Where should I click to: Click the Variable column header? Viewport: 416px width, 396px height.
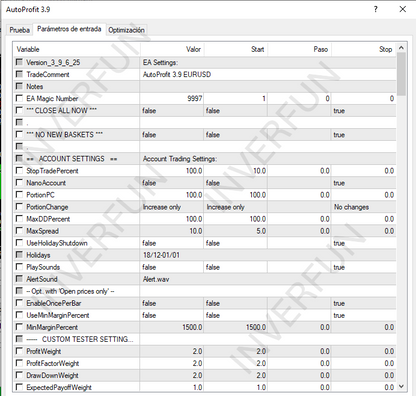[x=76, y=49]
